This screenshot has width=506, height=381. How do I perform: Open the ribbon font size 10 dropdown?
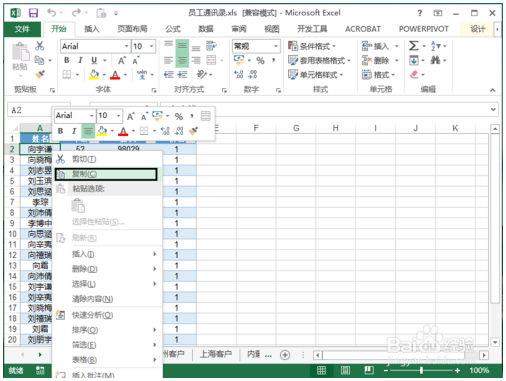coord(152,46)
